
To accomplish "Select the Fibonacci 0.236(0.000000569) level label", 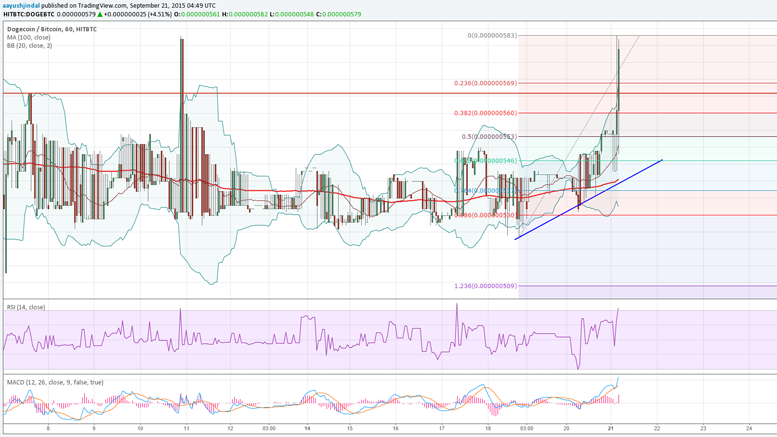I will (x=486, y=83).
